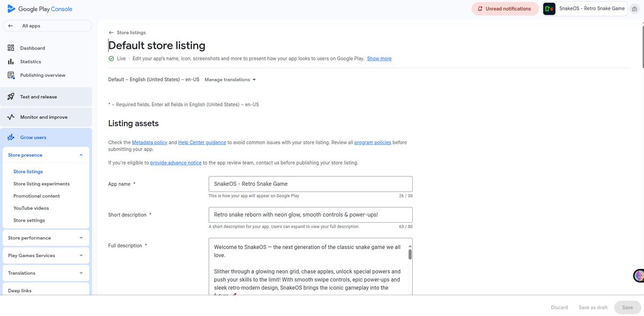This screenshot has width=644, height=316.
Task: Click the icon right of the app name
Action: tap(634, 9)
